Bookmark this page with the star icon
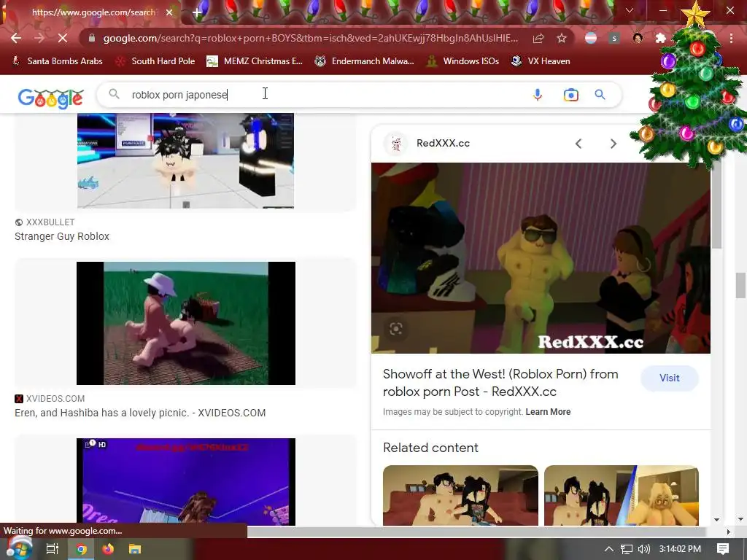Viewport: 747px width, 560px height. (562, 38)
